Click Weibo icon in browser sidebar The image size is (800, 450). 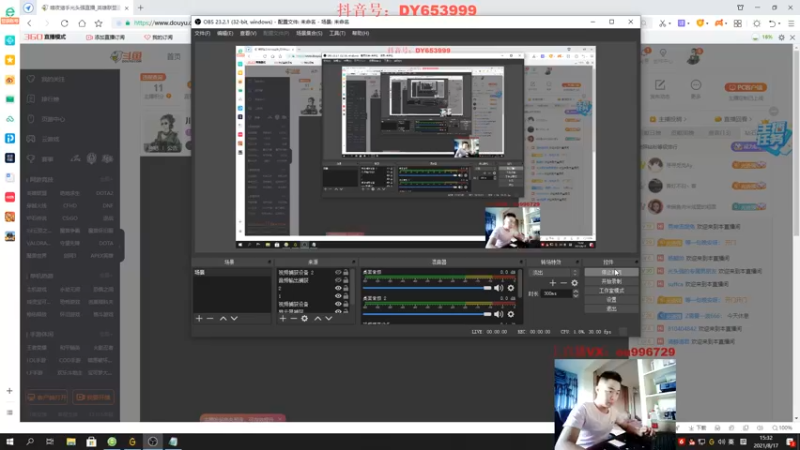point(10,80)
